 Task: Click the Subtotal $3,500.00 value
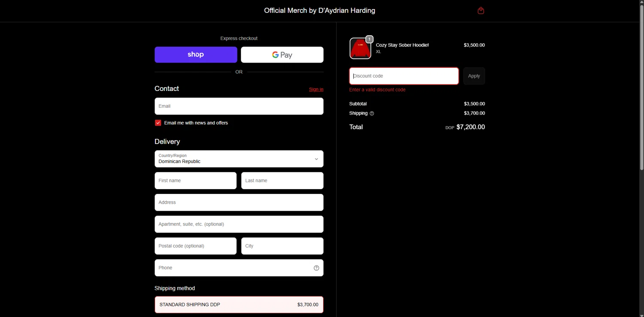point(474,104)
